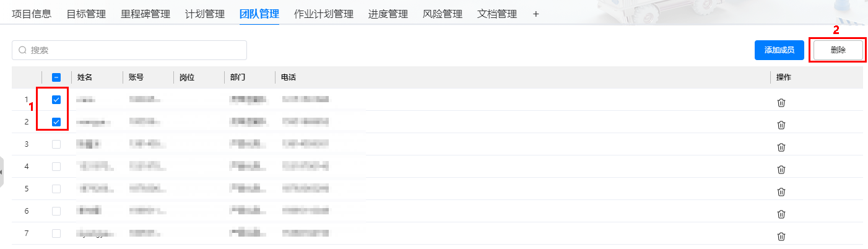Delete team member in row 1
Image resolution: width=868 pixels, height=249 pixels.
tap(781, 103)
